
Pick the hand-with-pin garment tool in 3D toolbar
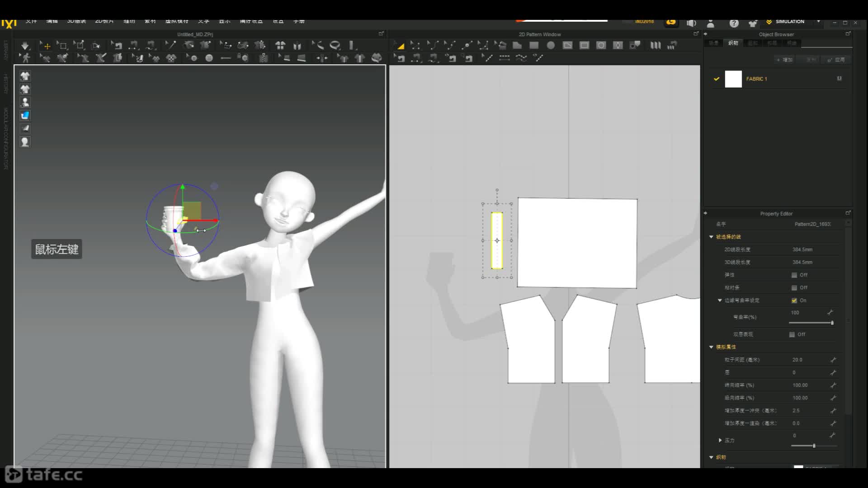(189, 45)
